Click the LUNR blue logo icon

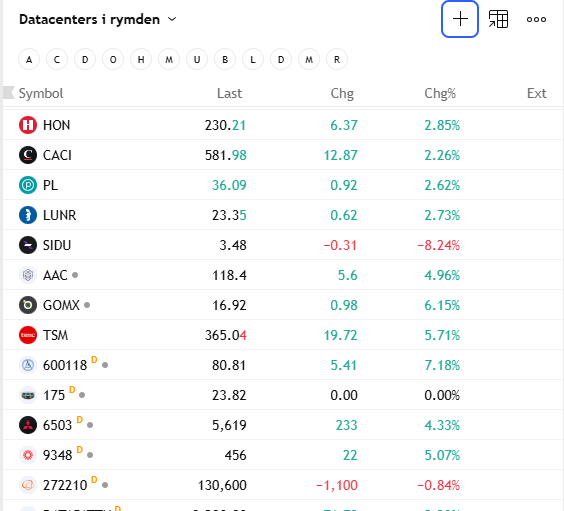(28, 215)
